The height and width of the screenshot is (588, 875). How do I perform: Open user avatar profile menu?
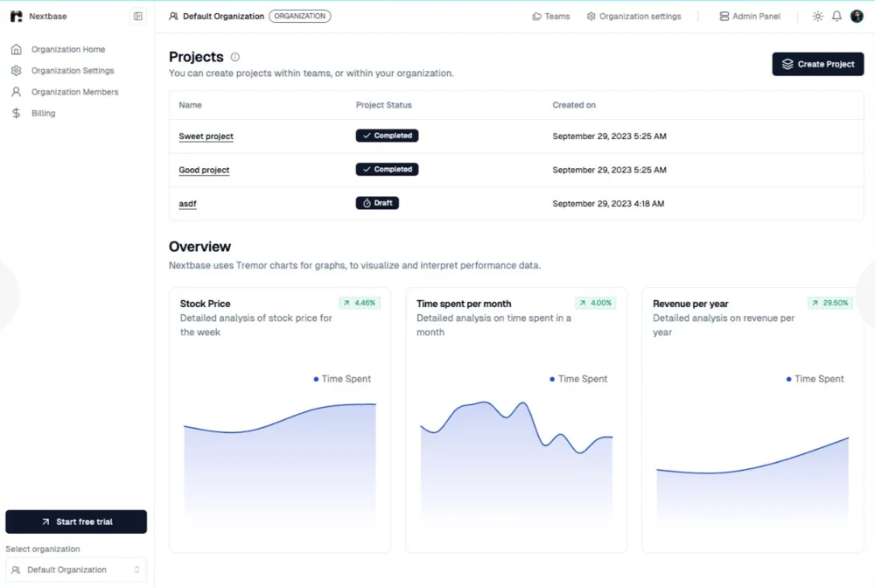pyautogui.click(x=857, y=16)
